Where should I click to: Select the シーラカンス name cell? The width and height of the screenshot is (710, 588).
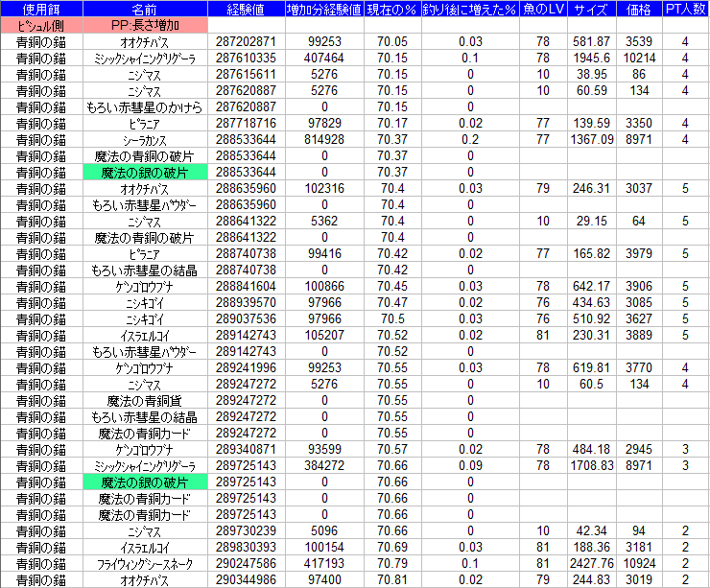click(x=143, y=139)
